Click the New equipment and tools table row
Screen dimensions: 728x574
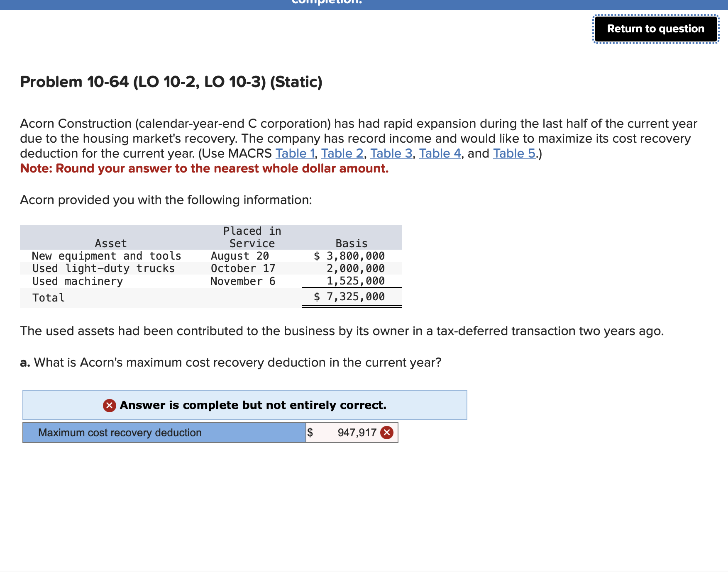pos(166,256)
